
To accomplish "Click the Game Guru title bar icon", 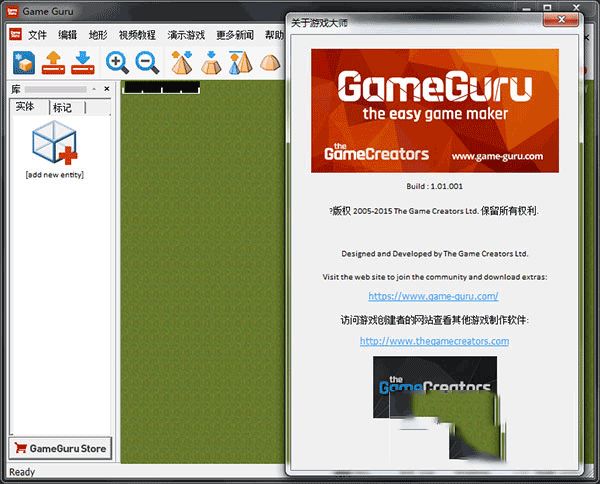I will pyautogui.click(x=13, y=11).
